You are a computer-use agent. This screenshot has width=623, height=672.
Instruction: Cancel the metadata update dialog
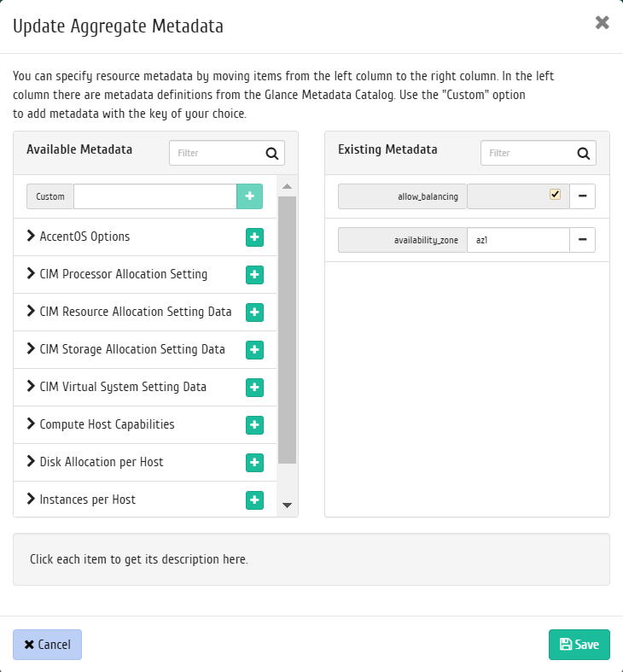point(47,644)
